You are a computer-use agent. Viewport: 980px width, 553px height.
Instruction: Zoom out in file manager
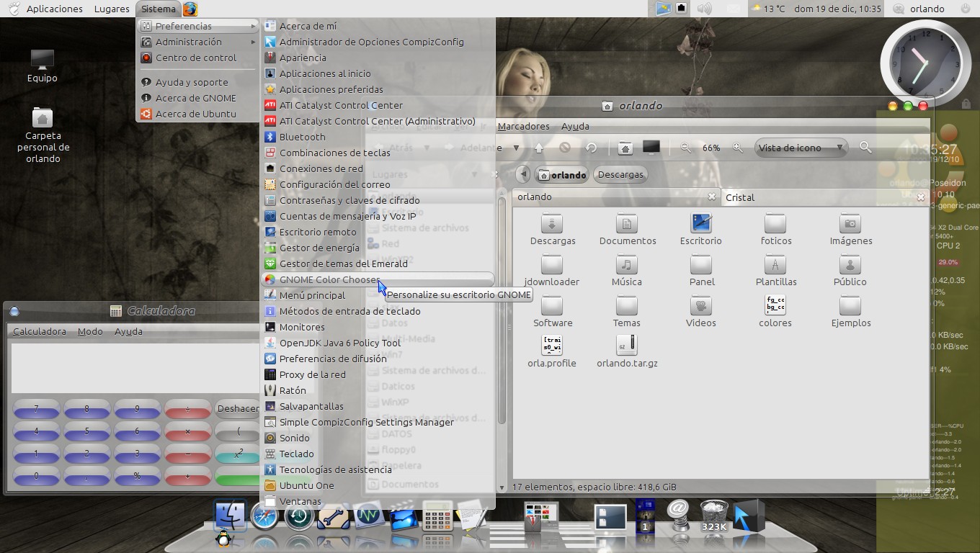(686, 148)
